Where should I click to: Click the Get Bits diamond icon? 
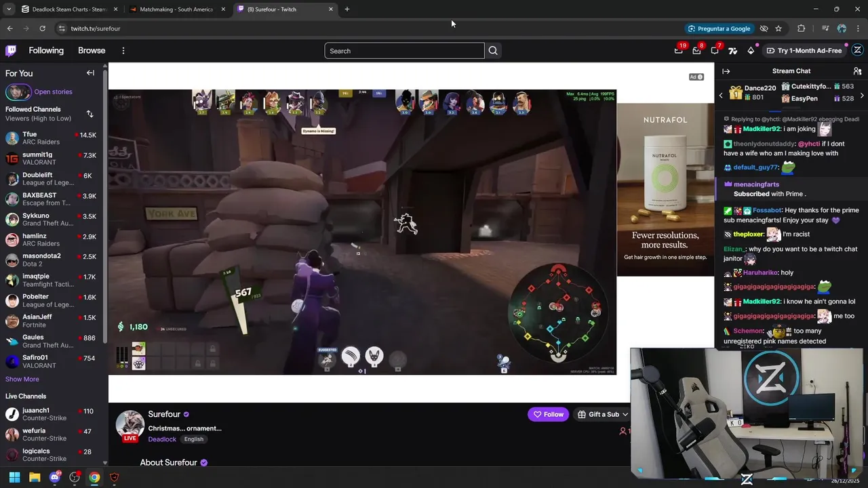(751, 51)
